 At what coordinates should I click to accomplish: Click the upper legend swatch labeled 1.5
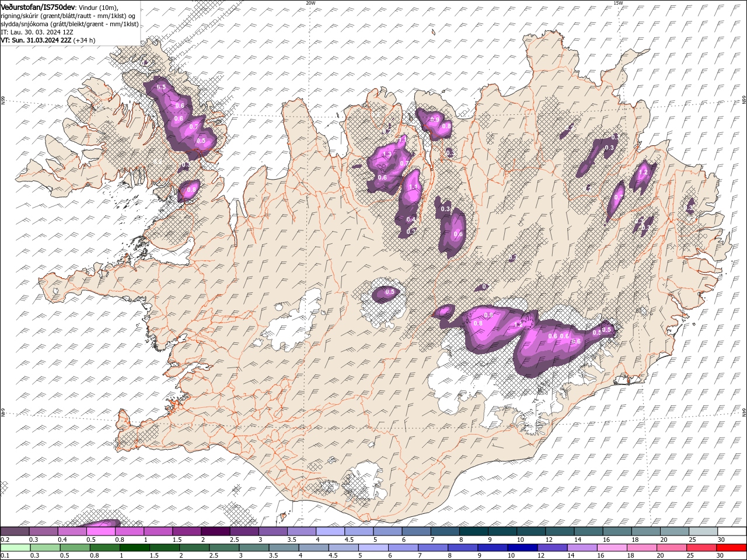click(x=186, y=531)
